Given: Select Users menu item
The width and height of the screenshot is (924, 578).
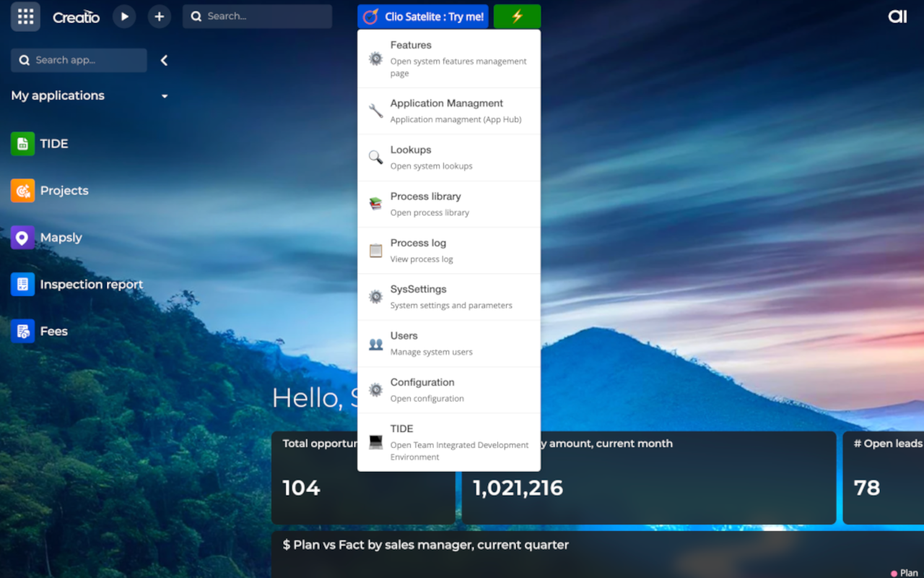Looking at the screenshot, I should (449, 343).
